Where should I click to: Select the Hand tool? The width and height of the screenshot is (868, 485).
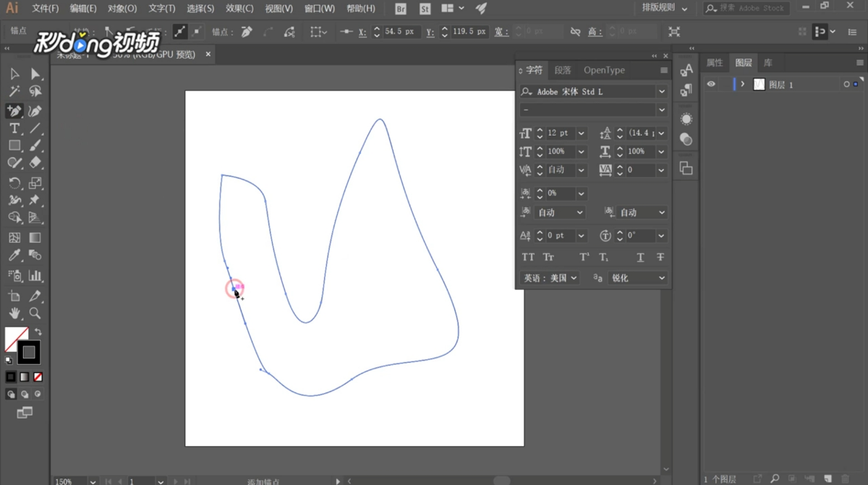pyautogui.click(x=14, y=313)
